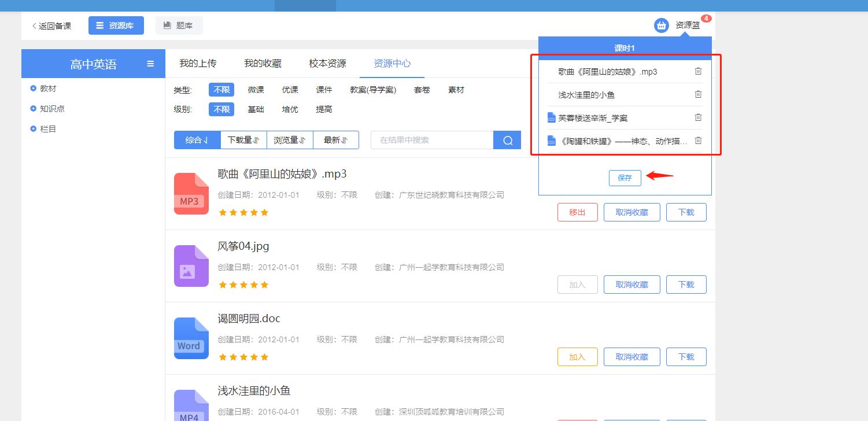Expand the 教材 tree node
The image size is (868, 421).
[x=34, y=88]
